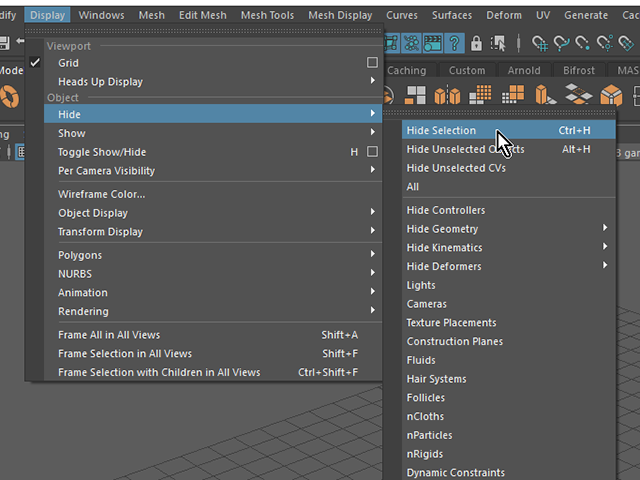Image resolution: width=640 pixels, height=480 pixels.
Task: Switch to the Bifrost shelf tab
Action: [579, 71]
